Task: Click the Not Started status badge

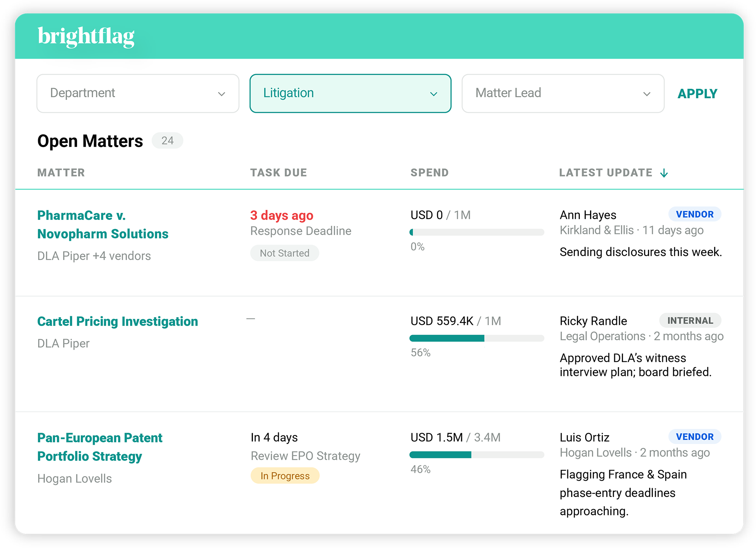Action: click(285, 253)
